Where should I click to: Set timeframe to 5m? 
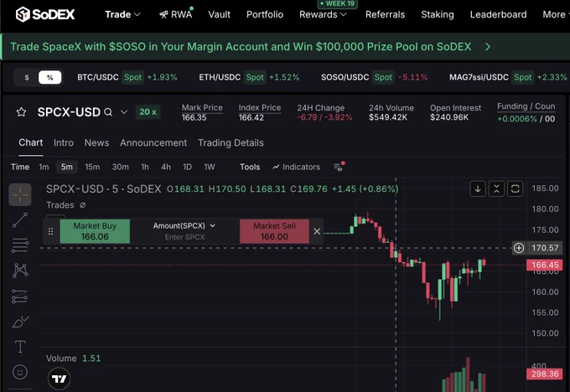[67, 167]
